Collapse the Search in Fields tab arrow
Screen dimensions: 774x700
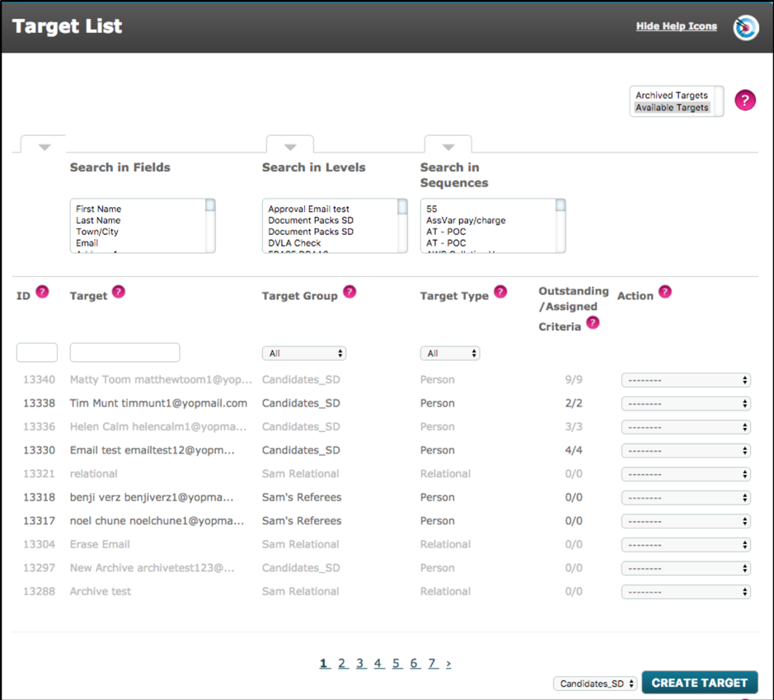[45, 147]
